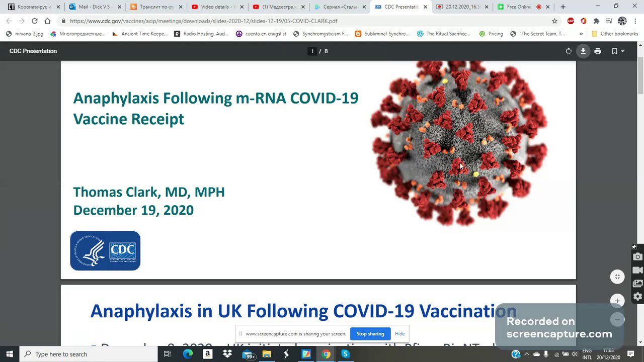Show hidden system tray icons

pos(527,354)
